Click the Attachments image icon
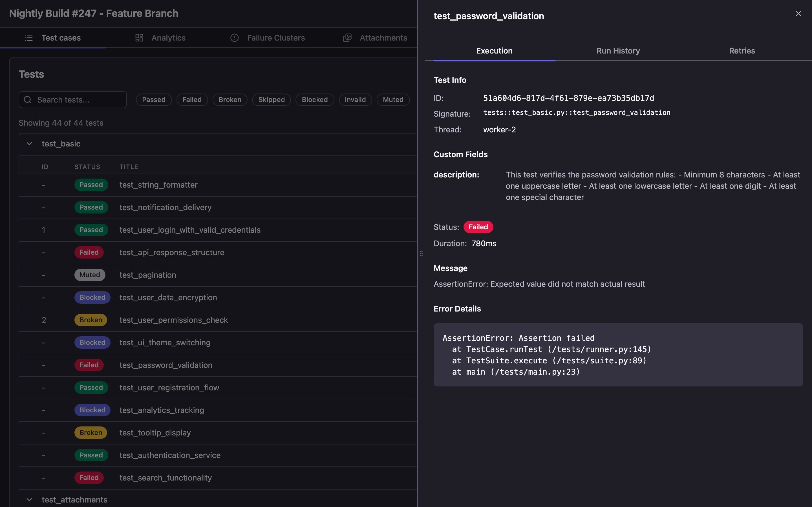The width and height of the screenshot is (812, 507). click(x=347, y=37)
